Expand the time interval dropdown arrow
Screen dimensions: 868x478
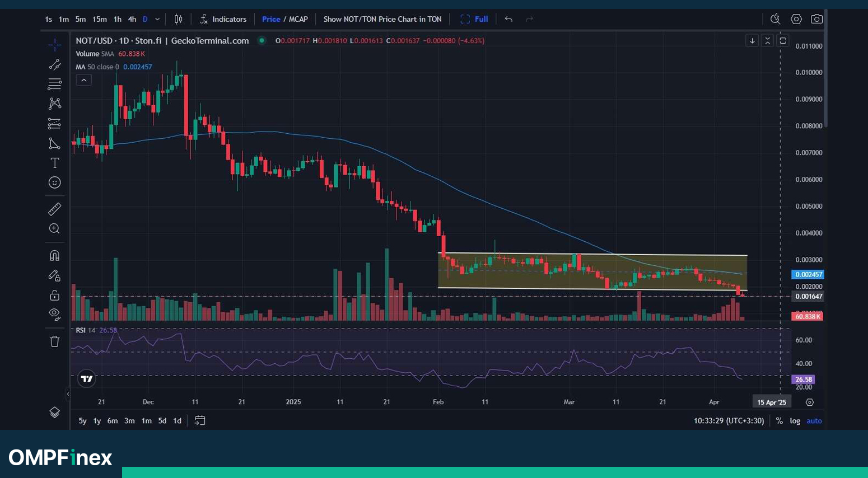[x=157, y=19]
